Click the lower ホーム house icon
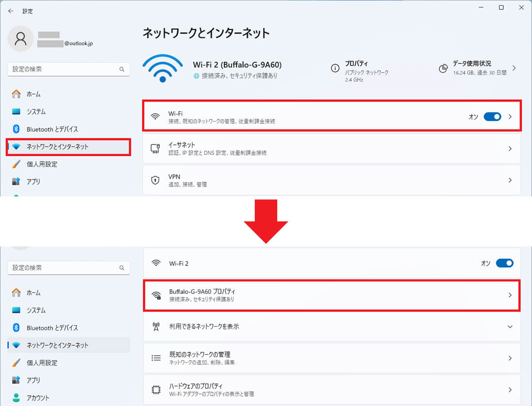 [16, 293]
